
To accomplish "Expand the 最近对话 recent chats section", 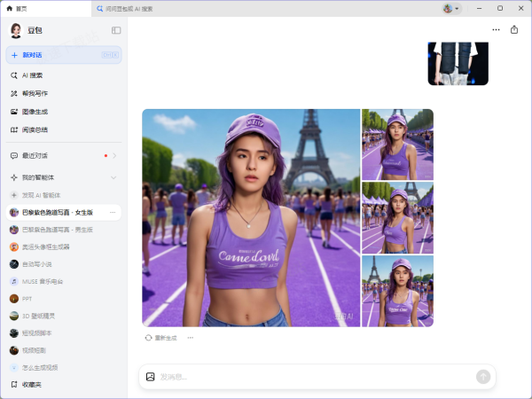I will 113,156.
